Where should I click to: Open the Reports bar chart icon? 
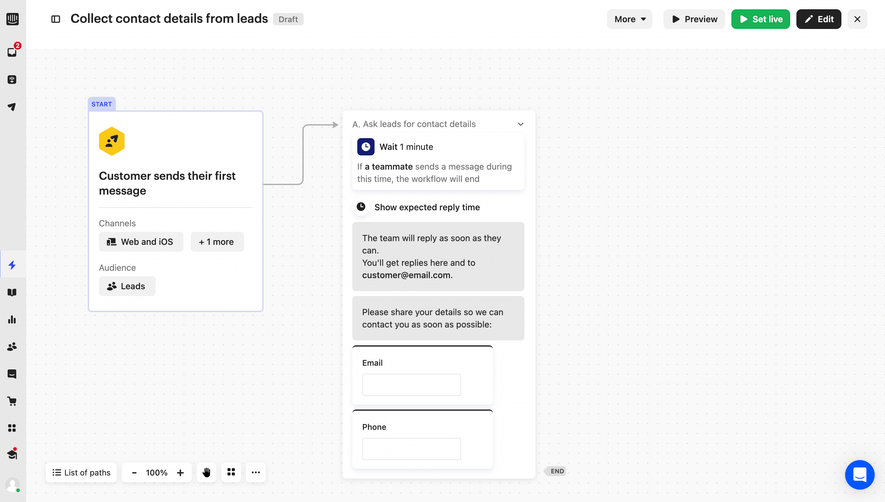click(12, 320)
